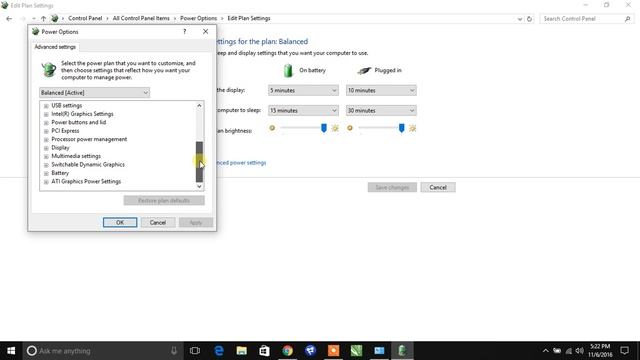
Task: Click the volume tray icon
Action: [x=580, y=351]
